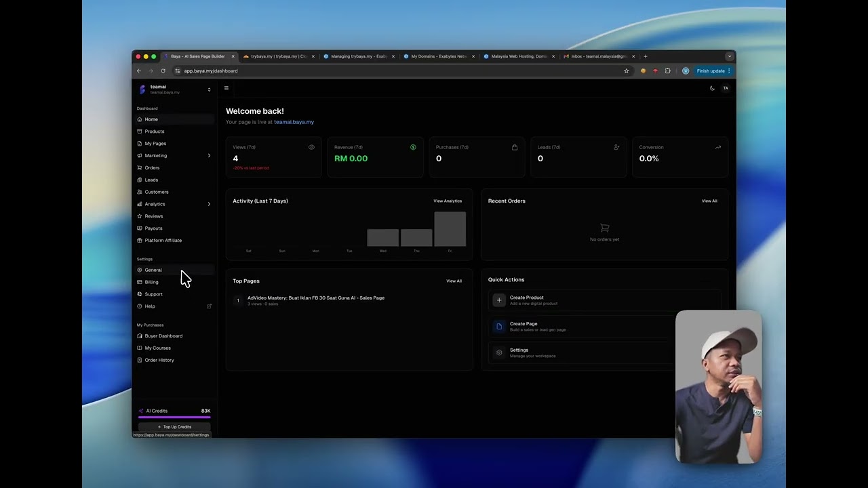Open Buyer Dashboard from My Purchases

point(174,336)
